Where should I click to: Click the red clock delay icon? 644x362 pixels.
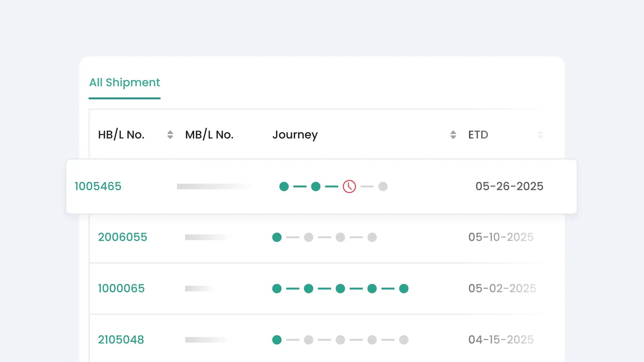[x=349, y=186]
